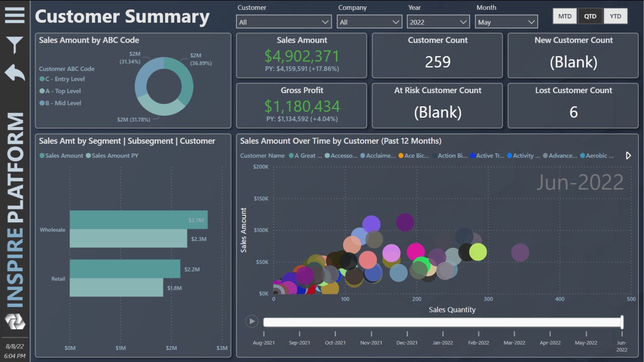Open the hamburger navigation menu
The image size is (644, 362).
(15, 15)
